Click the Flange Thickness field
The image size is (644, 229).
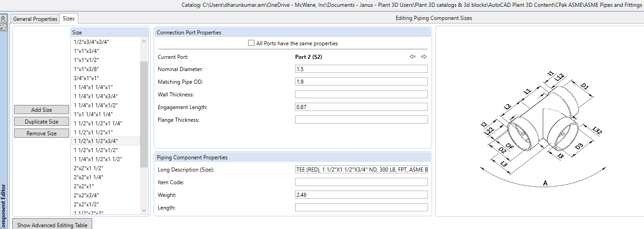(361, 119)
